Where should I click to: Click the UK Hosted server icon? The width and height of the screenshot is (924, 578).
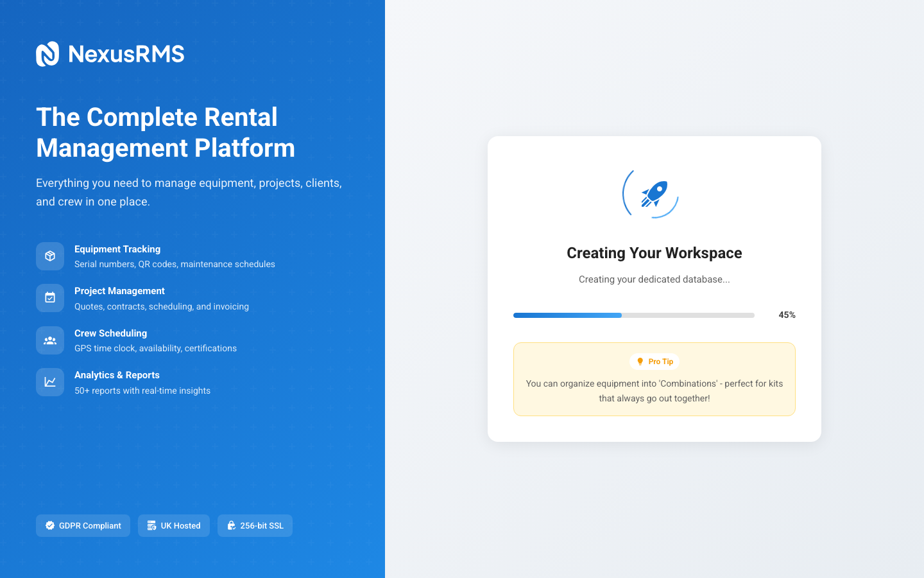(151, 525)
